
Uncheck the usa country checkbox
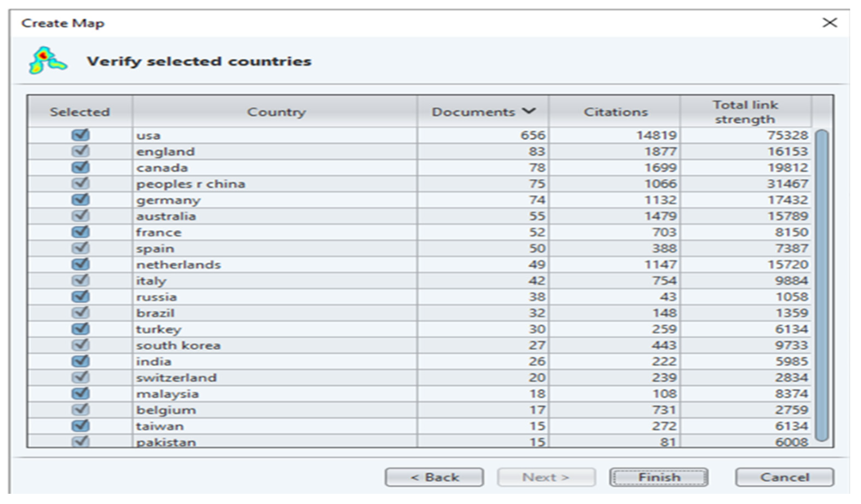click(x=81, y=135)
